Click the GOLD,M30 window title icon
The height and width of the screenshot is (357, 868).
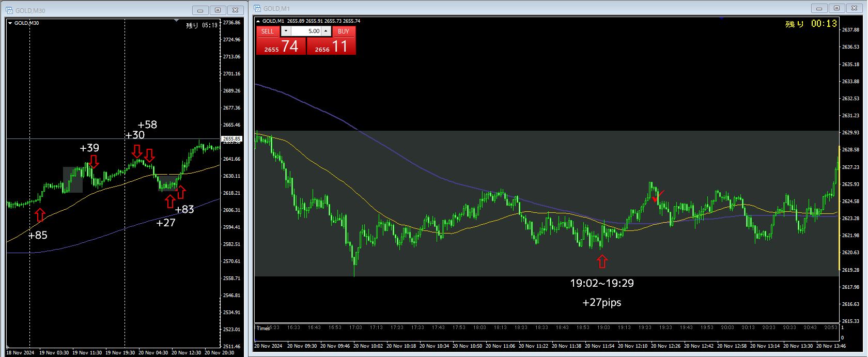(10, 10)
